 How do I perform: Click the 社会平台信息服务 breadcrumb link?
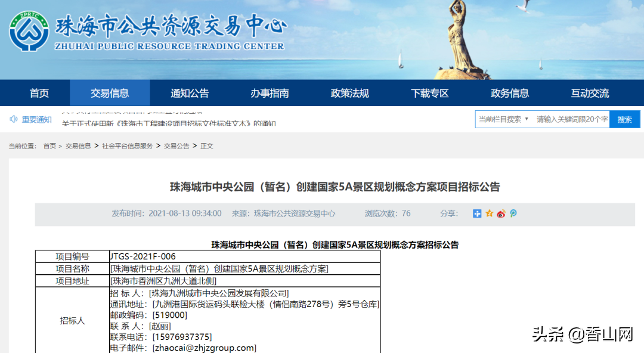(128, 146)
